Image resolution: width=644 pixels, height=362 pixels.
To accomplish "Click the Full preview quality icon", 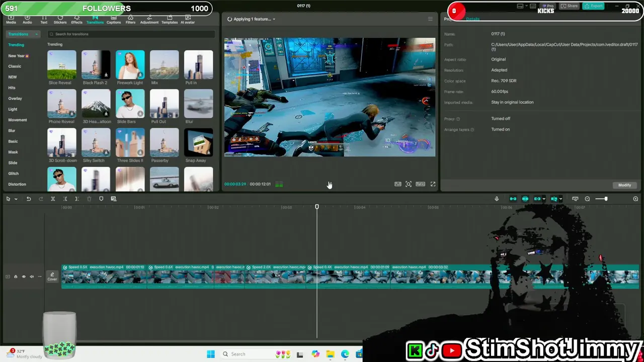I will click(398, 184).
